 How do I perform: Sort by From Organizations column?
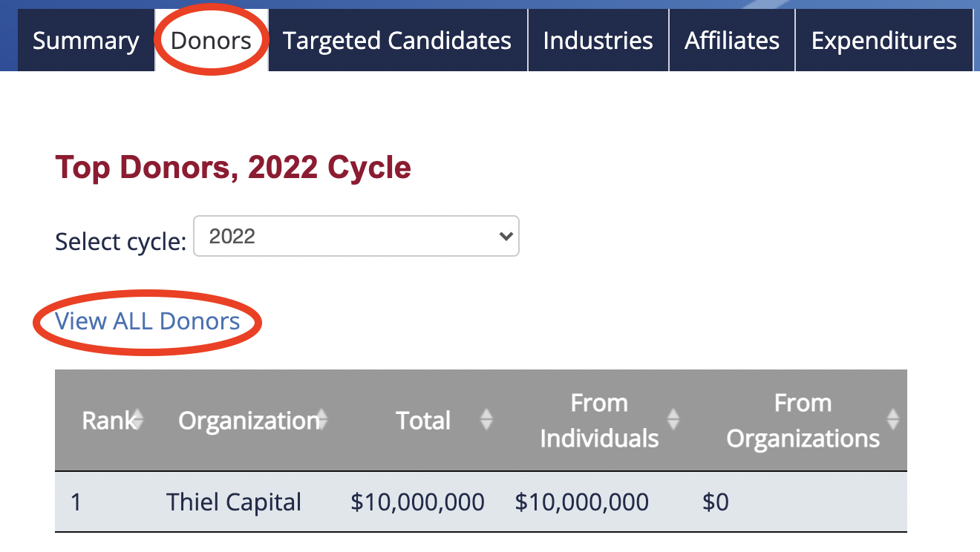(x=892, y=420)
